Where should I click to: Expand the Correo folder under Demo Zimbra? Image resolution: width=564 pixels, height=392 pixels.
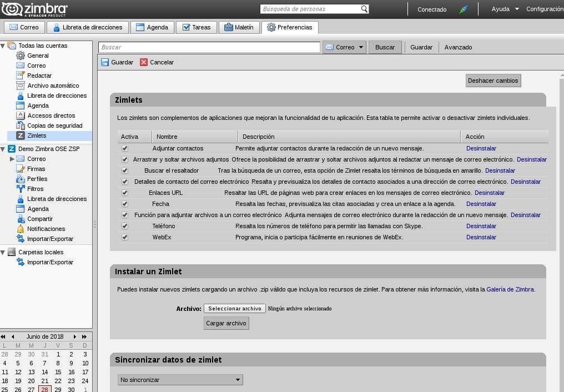12,159
